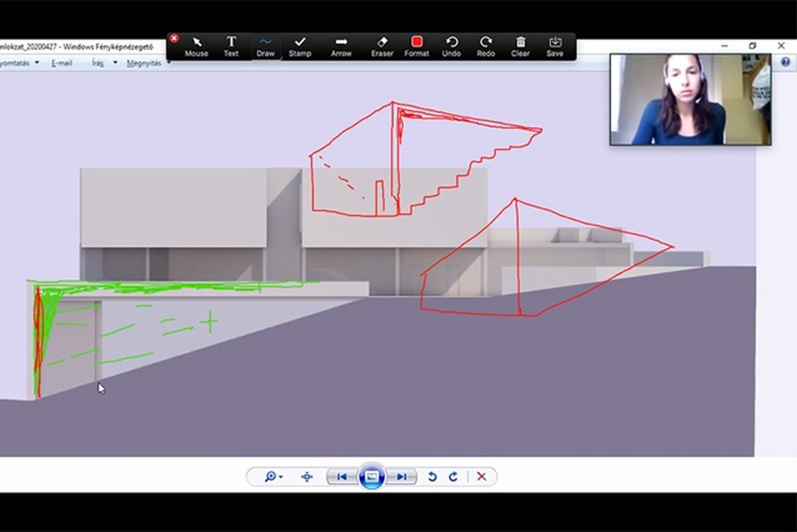Select the Text annotation tool
This screenshot has height=532, width=797.
pos(231,46)
